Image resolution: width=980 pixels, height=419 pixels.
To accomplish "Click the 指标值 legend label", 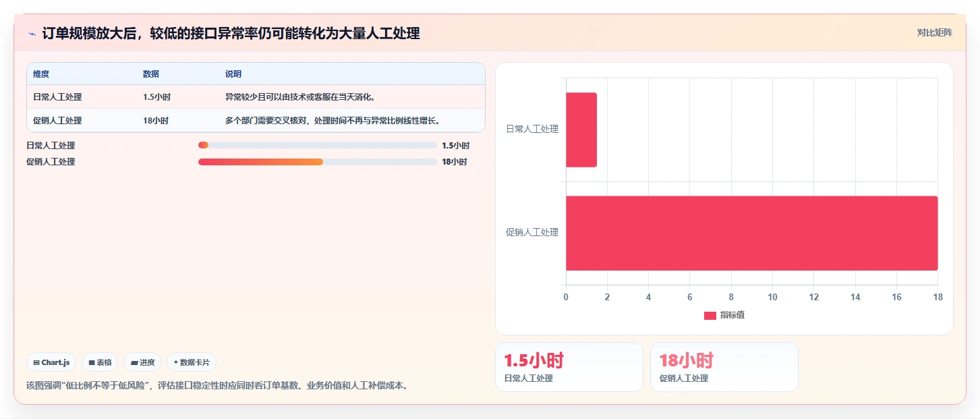I will click(x=732, y=316).
